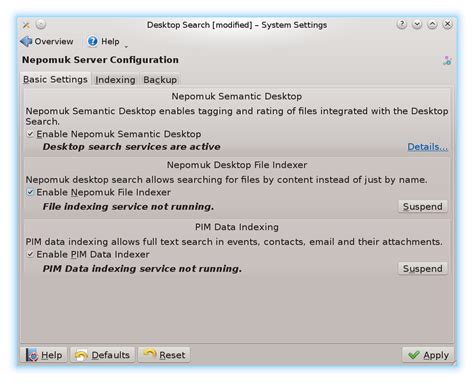The width and height of the screenshot is (474, 383).
Task: Click the 'File indexing service not running.' status
Action: 128,207
